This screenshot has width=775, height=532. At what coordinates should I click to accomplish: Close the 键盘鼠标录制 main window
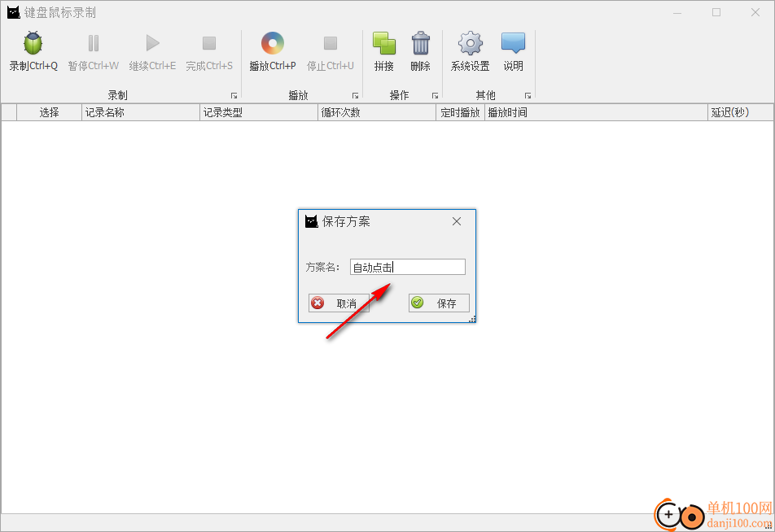[755, 12]
